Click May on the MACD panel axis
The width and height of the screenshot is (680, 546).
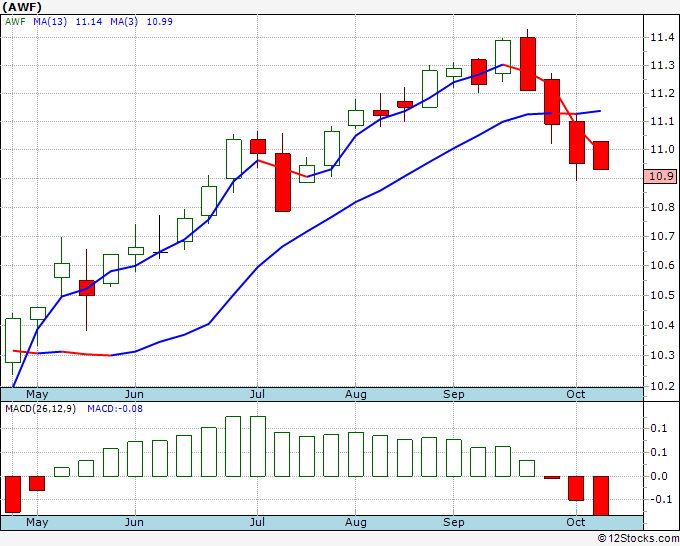pos(37,522)
